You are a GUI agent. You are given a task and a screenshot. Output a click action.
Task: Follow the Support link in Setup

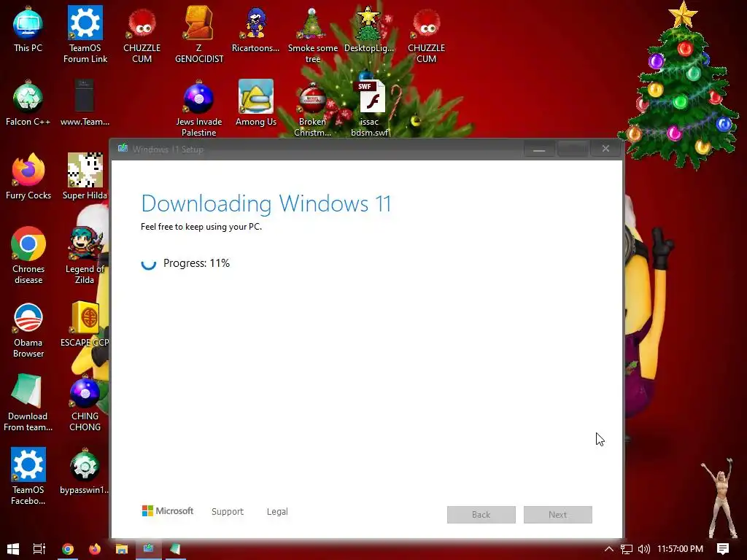tap(228, 511)
